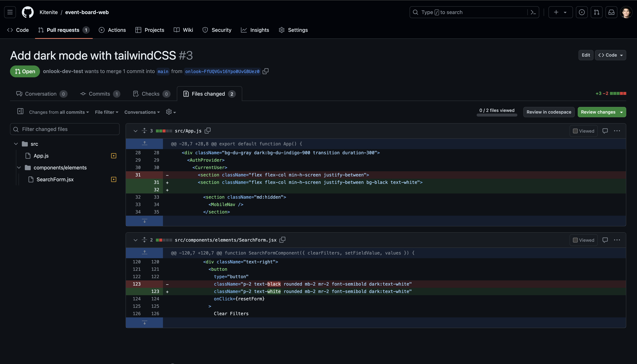Select the Commits tab
This screenshot has width=637, height=364.
tap(100, 94)
